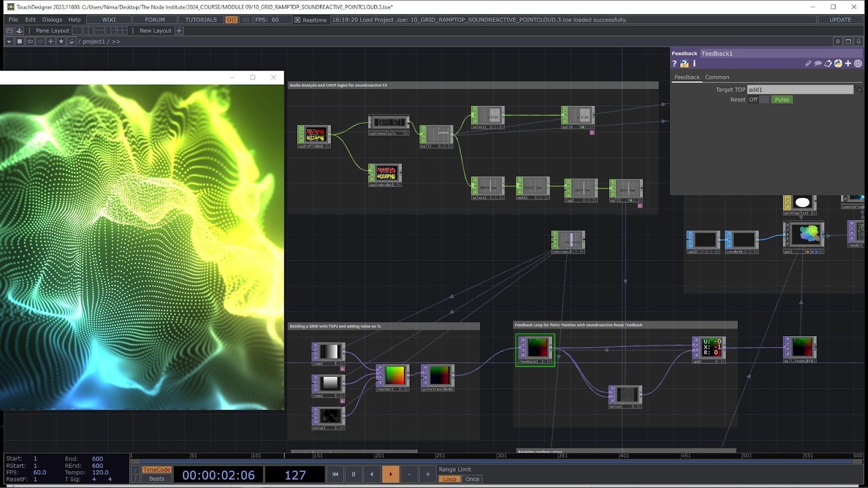Expand the project1 path with the chevrons
The image size is (868, 488).
116,41
